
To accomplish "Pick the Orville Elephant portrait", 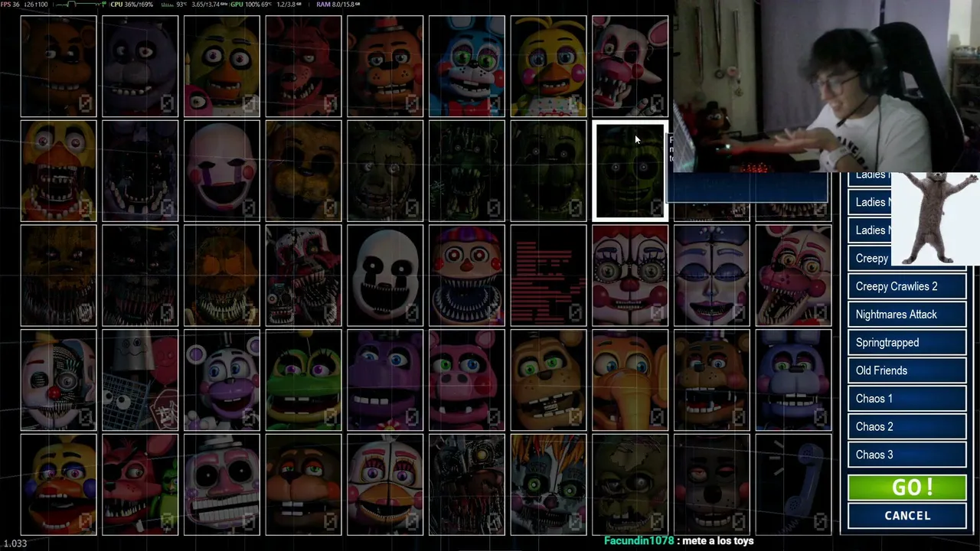I will 630,380.
